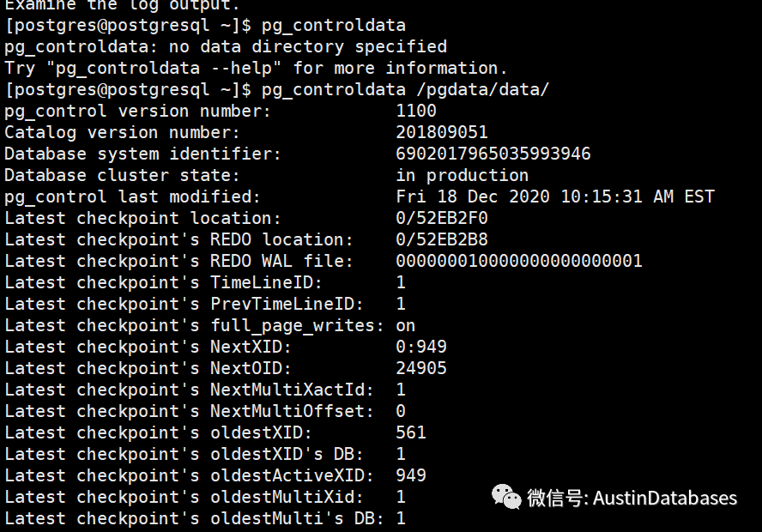Screen dimensions: 762x532
Task: Click the WeChat logo icon in watermark
Action: coord(506,497)
